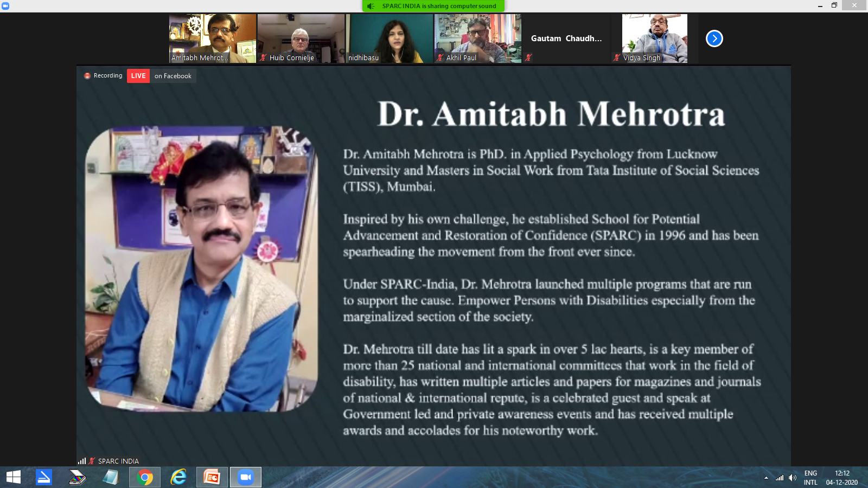Click the 'on Facebook' live stream label

[173, 76]
